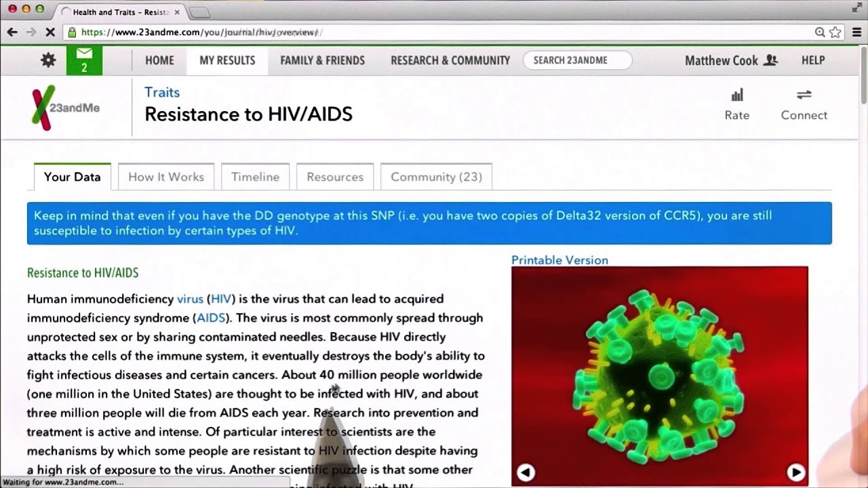Click the Rate bar-chart icon
This screenshot has width=868, height=488.
[737, 95]
